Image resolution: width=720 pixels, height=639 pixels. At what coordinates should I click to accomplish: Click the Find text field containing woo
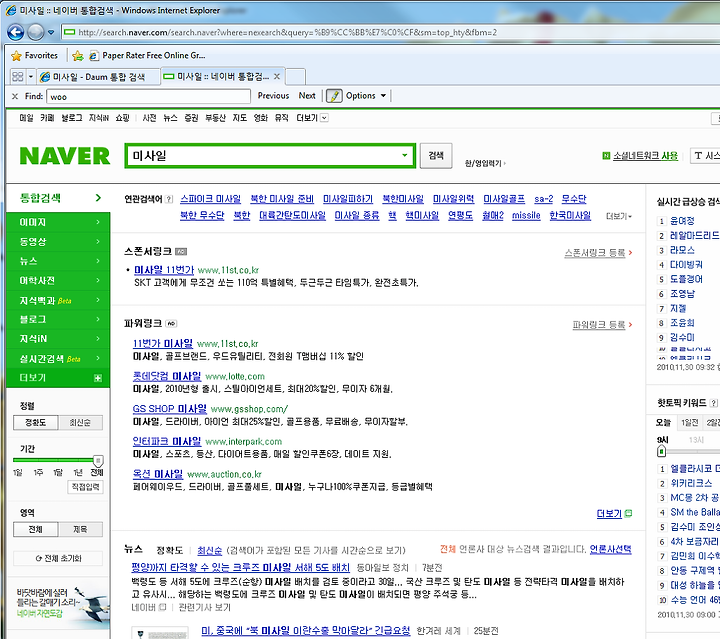click(x=148, y=96)
